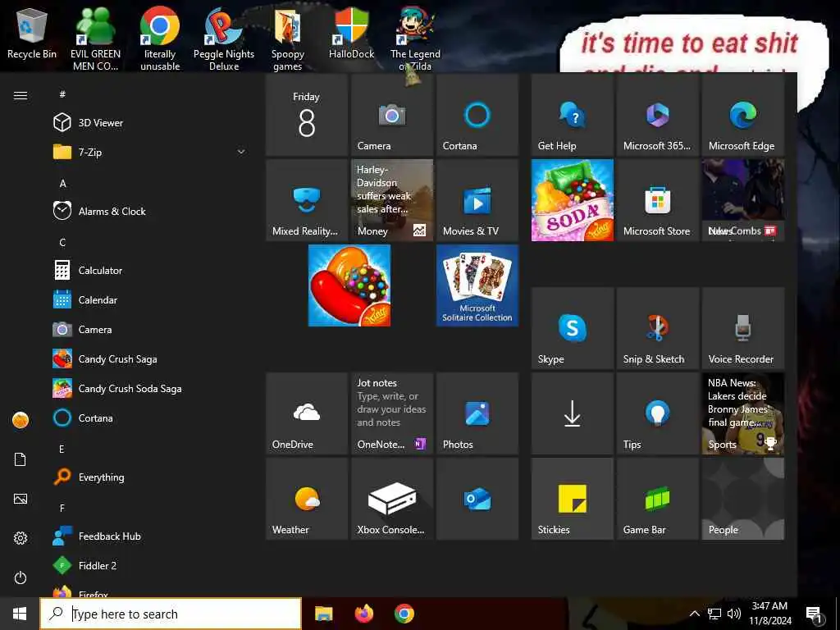Open the Documents sidebar button
This screenshot has width=840, height=630.
pyautogui.click(x=21, y=459)
